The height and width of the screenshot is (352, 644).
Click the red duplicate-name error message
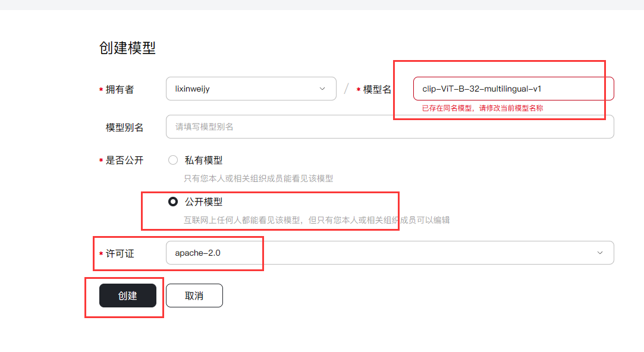[482, 108]
